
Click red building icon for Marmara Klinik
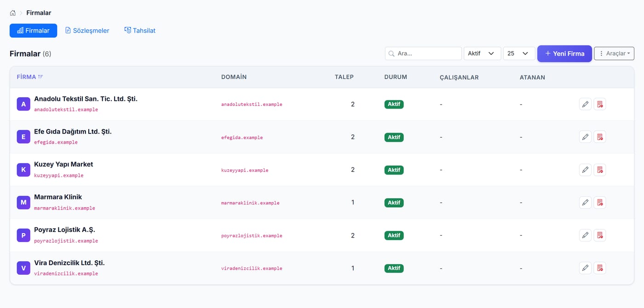[x=600, y=203]
